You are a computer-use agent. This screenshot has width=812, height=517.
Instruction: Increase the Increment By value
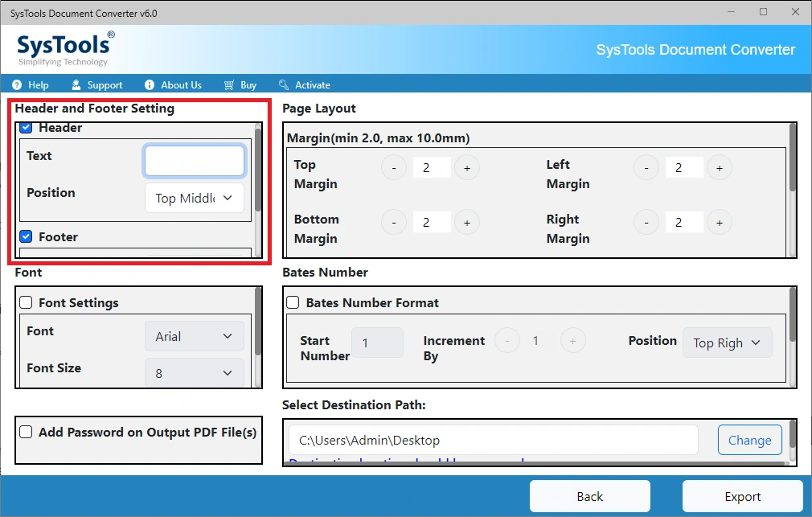coord(572,341)
